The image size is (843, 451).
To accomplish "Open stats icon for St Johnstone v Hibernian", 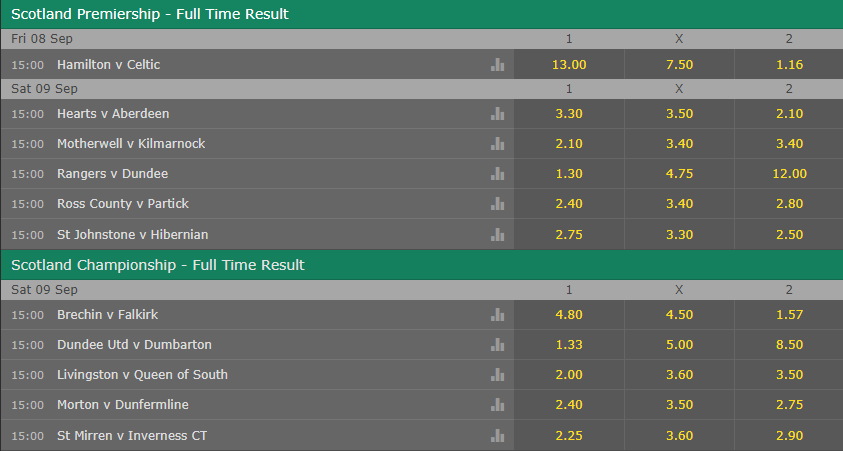I will [x=497, y=234].
